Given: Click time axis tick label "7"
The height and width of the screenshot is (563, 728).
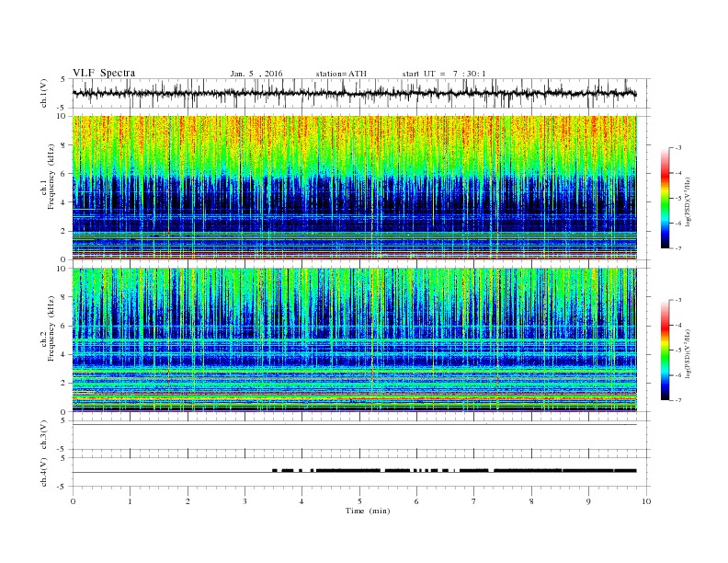Looking at the screenshot, I should (474, 501).
